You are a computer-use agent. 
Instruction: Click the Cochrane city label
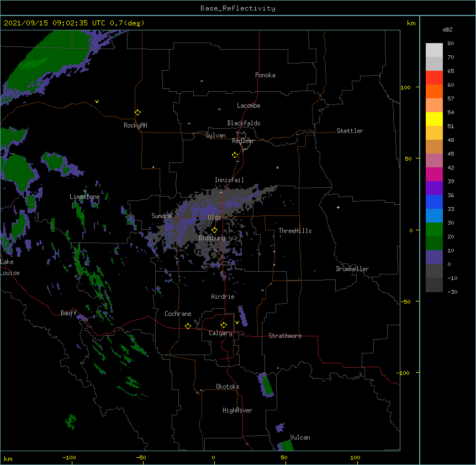click(178, 314)
